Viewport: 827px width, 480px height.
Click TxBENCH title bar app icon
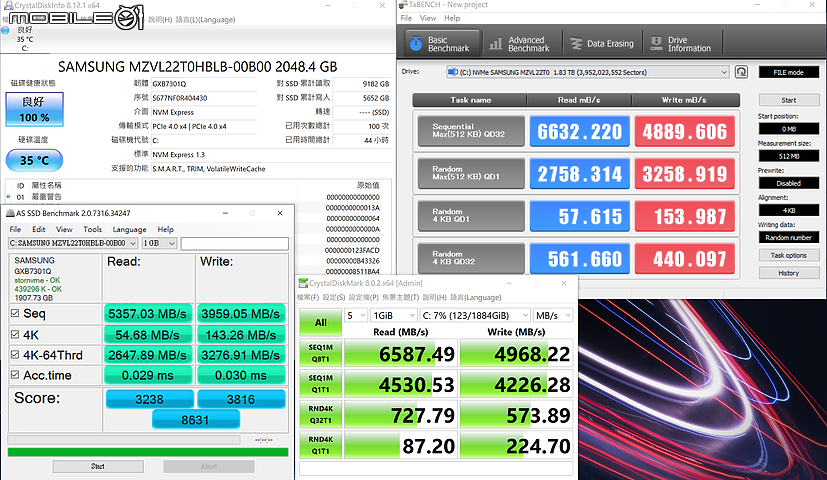point(403,5)
